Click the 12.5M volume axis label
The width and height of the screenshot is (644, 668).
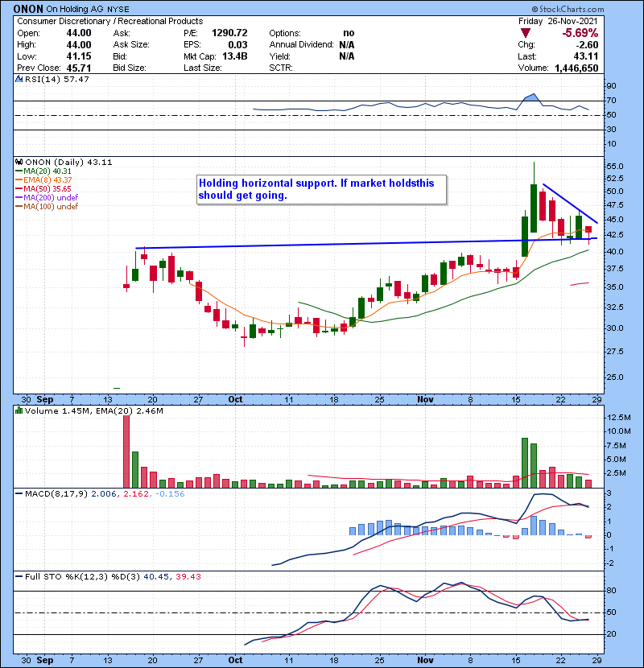(618, 418)
